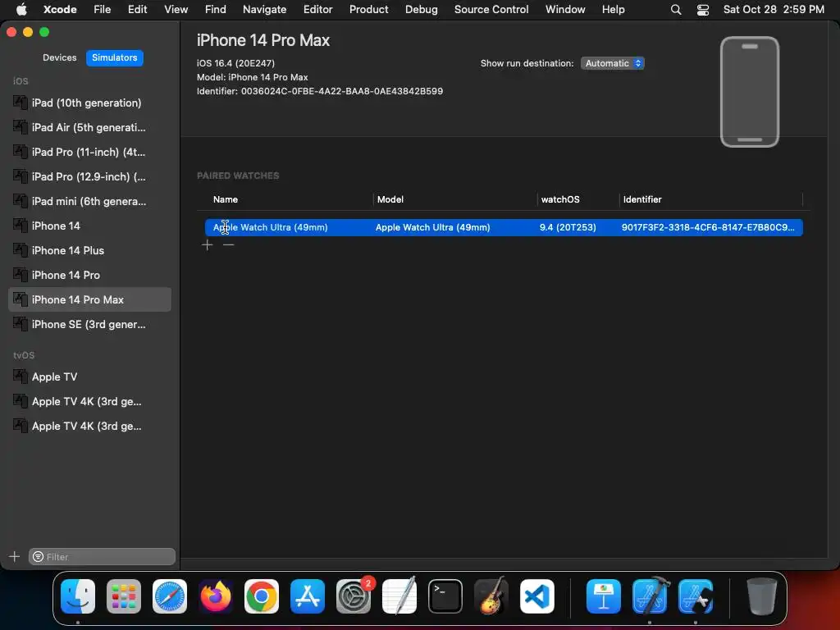Open the Source Control menu
Viewport: 840px width, 630px height.
tap(491, 10)
